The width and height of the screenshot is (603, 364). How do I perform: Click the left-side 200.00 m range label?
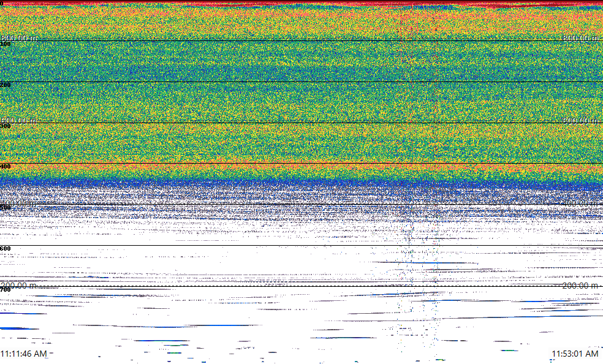[18, 286]
